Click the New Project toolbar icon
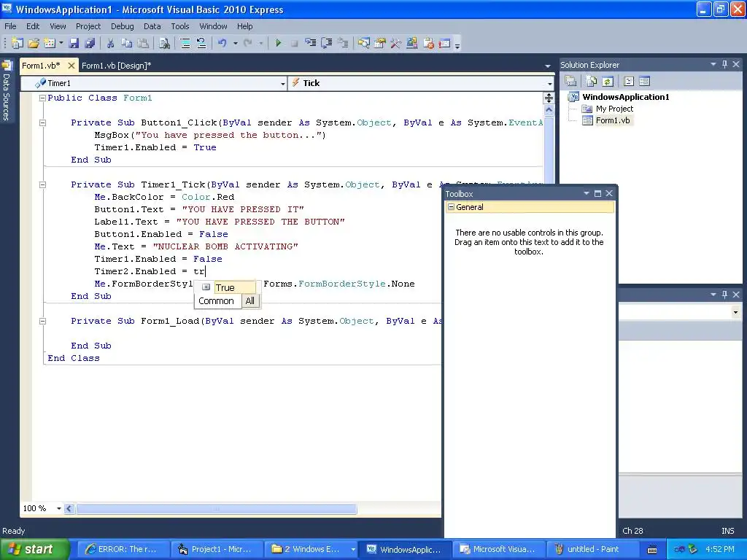Image resolution: width=747 pixels, height=560 pixels. (18, 43)
